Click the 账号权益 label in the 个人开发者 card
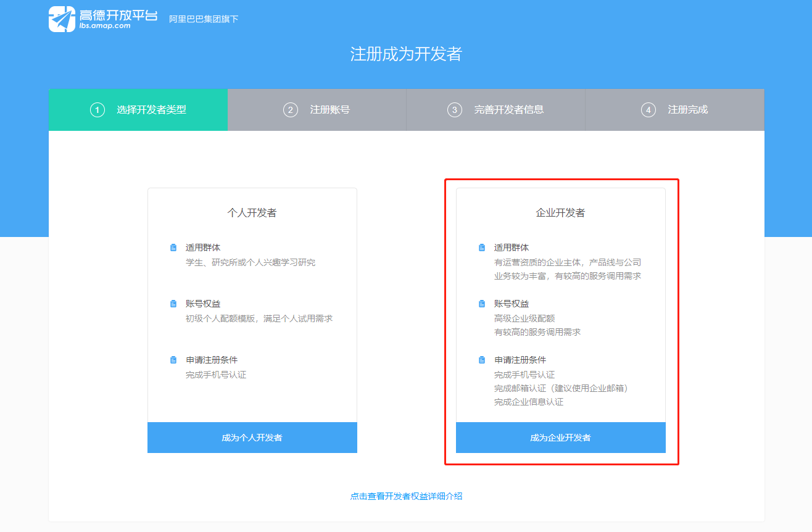 (203, 304)
